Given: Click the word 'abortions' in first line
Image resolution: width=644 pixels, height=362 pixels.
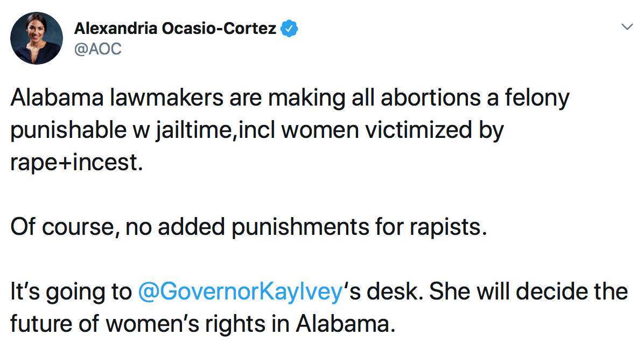Looking at the screenshot, I should pyautogui.click(x=431, y=98).
